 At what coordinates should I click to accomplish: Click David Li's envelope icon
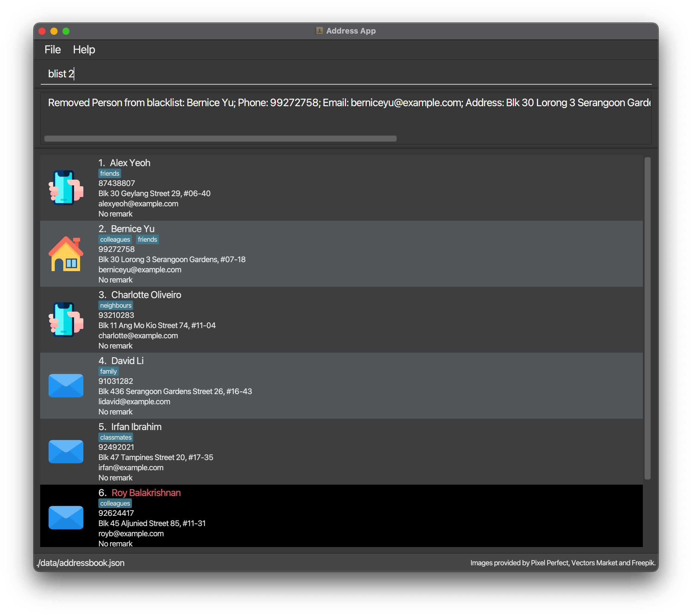pos(66,385)
